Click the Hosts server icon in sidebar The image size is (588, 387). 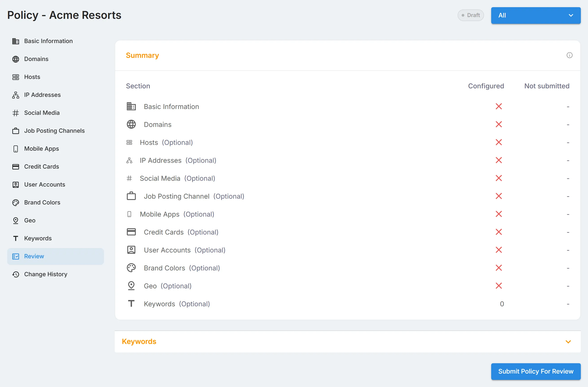click(15, 77)
